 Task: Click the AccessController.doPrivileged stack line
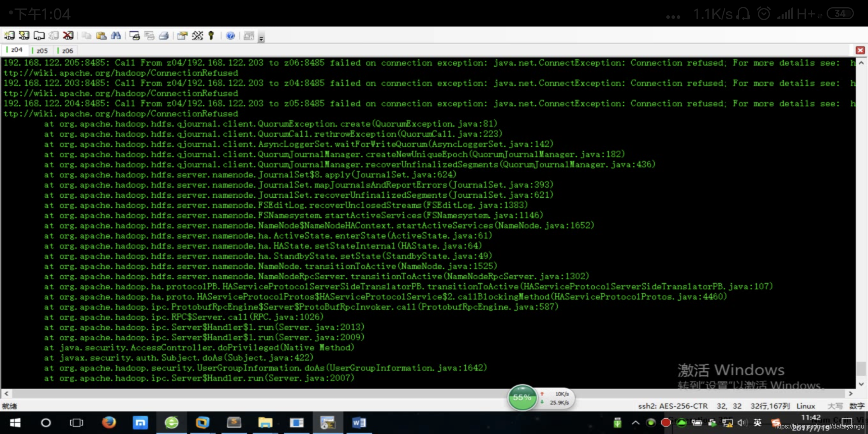199,348
